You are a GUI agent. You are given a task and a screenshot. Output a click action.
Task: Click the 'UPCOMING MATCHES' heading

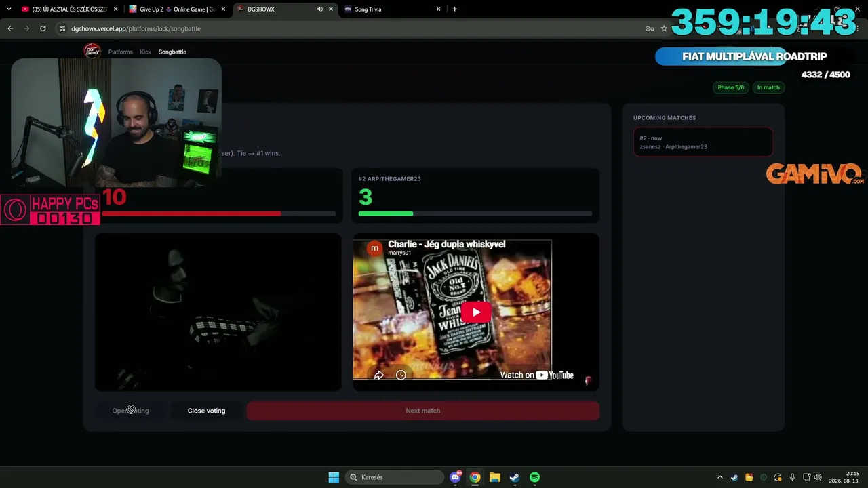(665, 118)
